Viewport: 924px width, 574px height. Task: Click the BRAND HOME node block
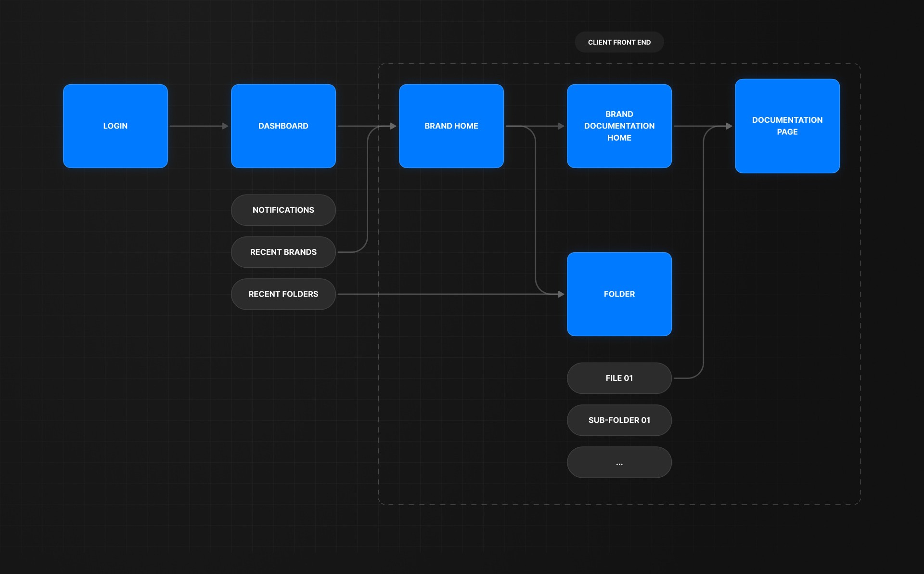[x=451, y=126]
